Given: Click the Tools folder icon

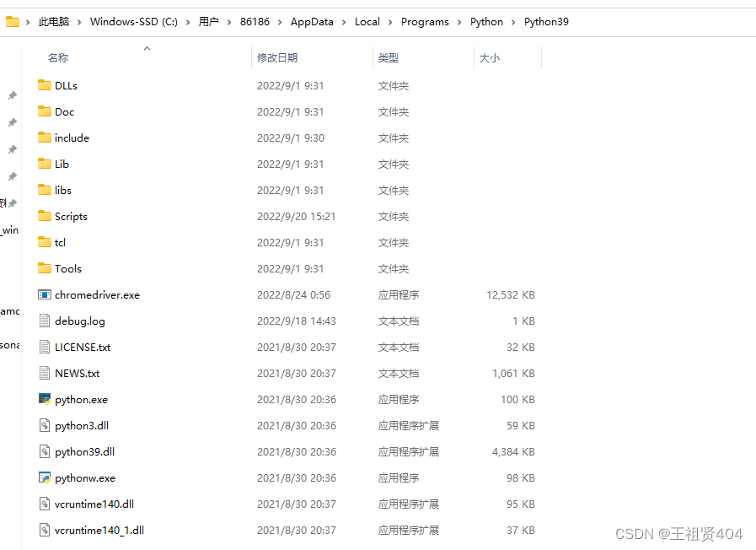Looking at the screenshot, I should pyautogui.click(x=45, y=267).
